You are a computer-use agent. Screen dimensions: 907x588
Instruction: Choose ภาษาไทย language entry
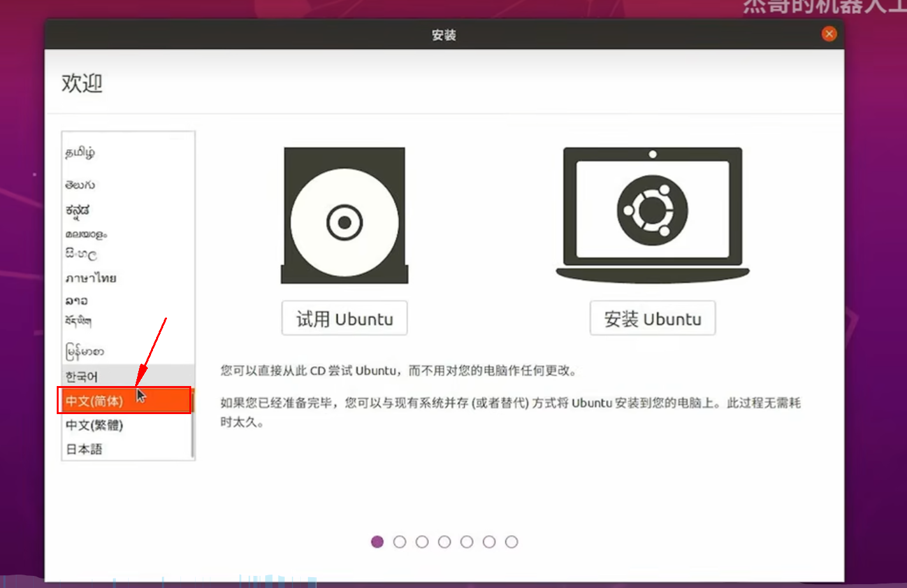91,278
